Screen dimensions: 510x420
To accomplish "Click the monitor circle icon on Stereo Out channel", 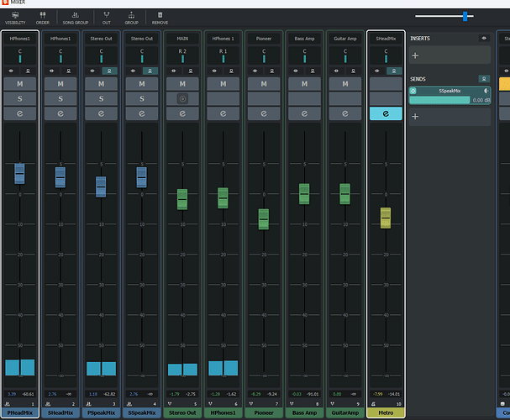I will click(182, 99).
